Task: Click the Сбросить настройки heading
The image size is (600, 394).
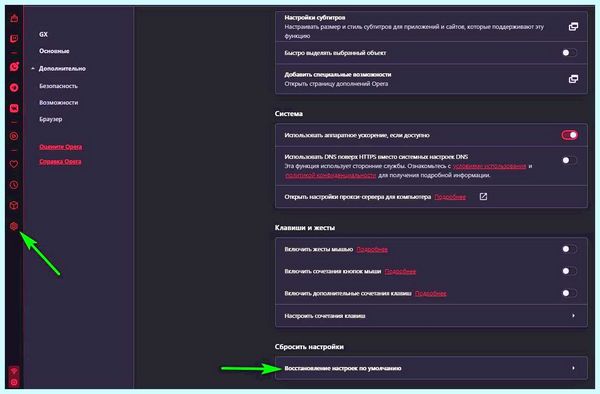Action: click(x=309, y=347)
